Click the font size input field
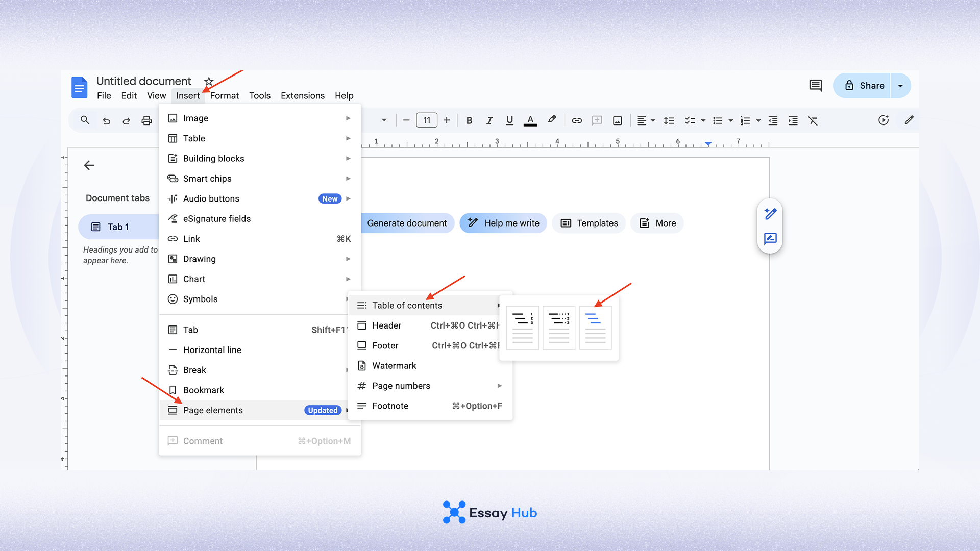980x551 pixels. point(427,120)
